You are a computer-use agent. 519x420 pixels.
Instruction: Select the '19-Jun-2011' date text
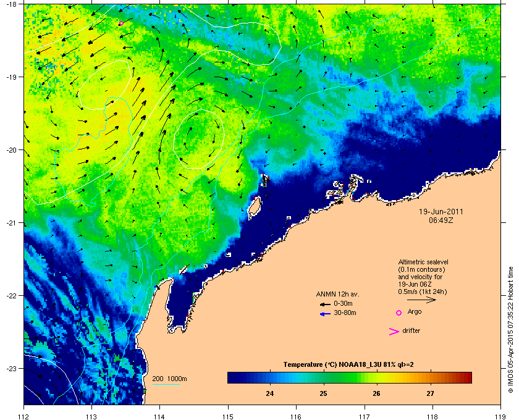(441, 211)
